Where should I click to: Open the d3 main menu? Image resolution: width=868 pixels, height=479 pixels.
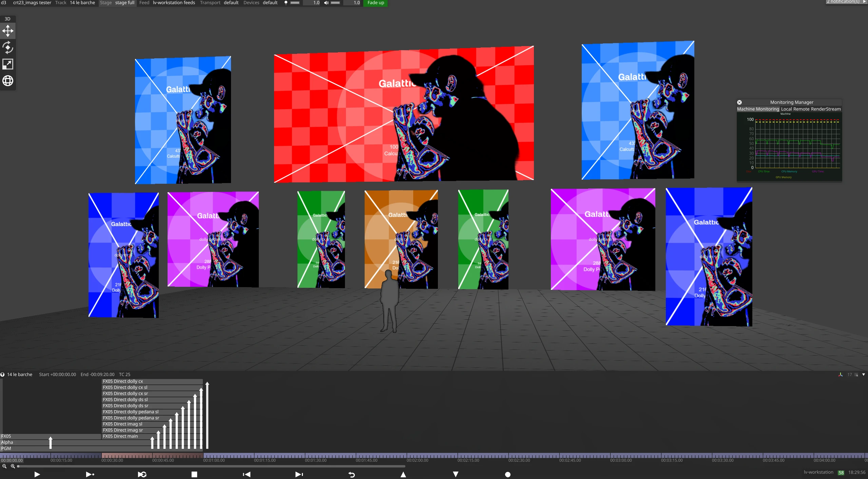(4, 3)
